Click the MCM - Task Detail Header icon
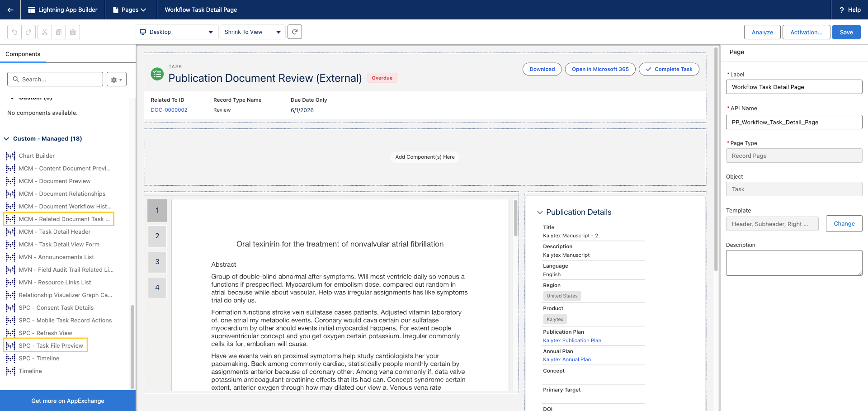 tap(10, 232)
